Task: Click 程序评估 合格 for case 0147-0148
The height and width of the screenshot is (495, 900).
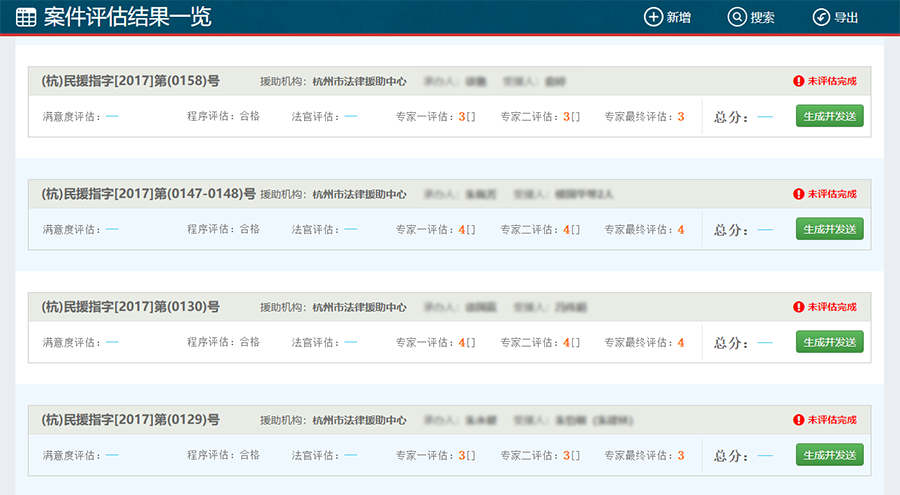Action: tap(250, 229)
